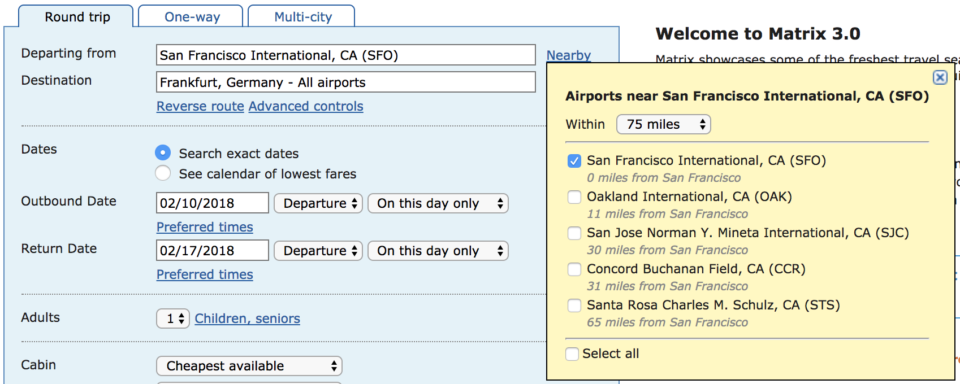960x384 pixels.
Task: Toggle the Select all checkbox
Action: pyautogui.click(x=572, y=354)
